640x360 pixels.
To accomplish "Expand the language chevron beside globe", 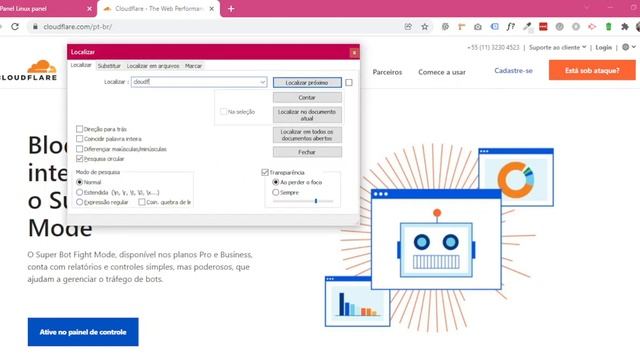I will click(633, 47).
